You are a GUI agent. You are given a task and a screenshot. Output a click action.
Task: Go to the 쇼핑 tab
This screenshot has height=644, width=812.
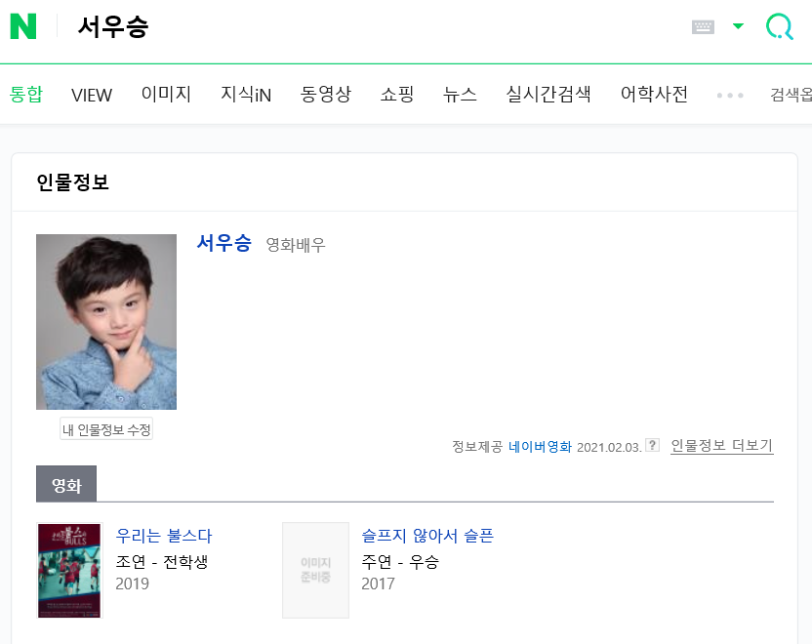coord(397,95)
